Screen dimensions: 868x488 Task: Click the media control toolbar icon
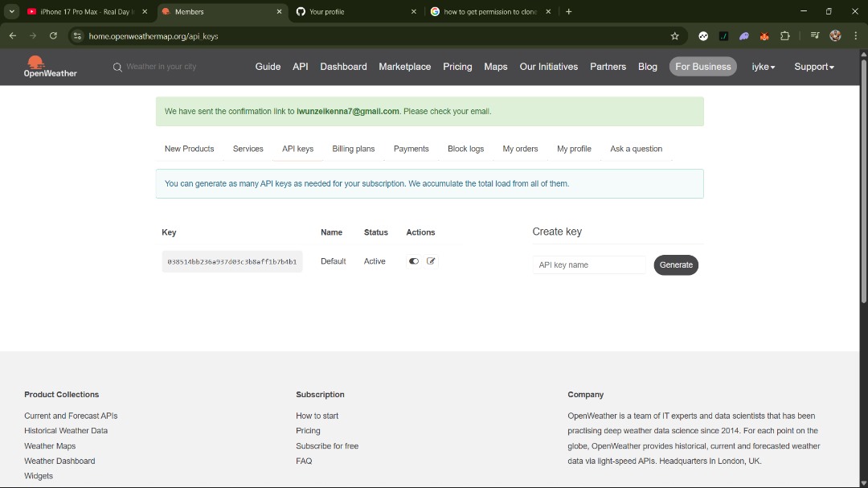pyautogui.click(x=815, y=36)
